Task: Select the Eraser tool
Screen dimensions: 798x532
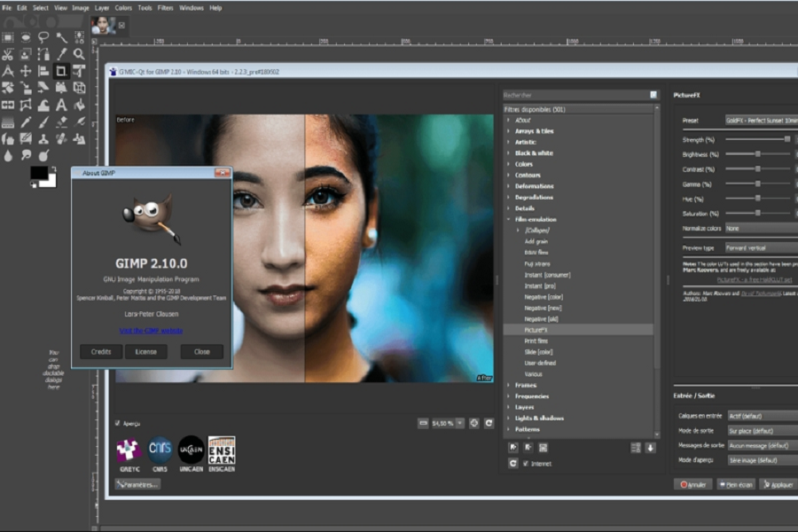Action: [61, 122]
